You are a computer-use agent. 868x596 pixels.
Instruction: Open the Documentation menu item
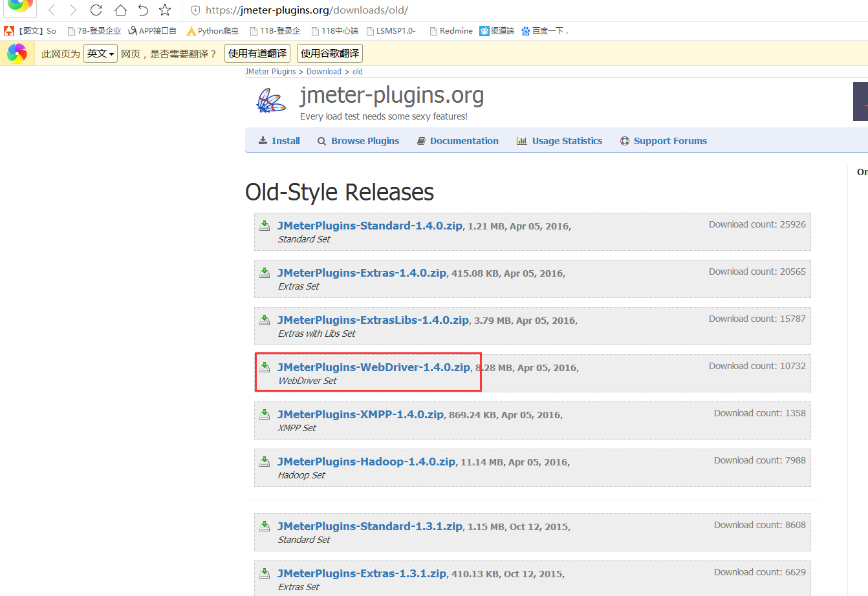[x=458, y=141]
